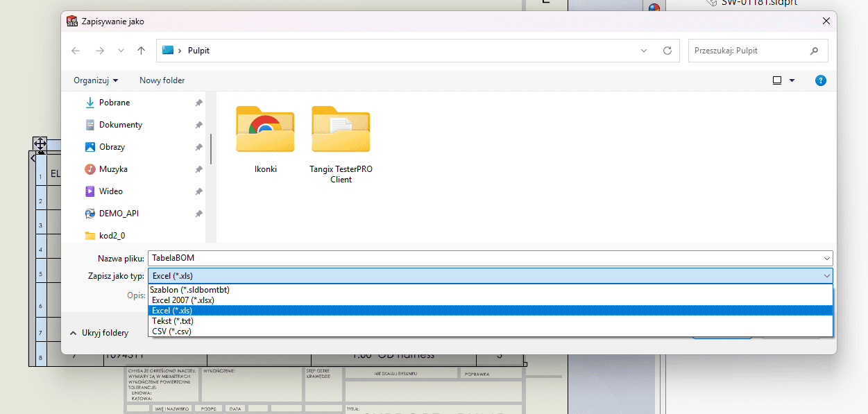
Task: Open the Ikonki folder
Action: tap(265, 139)
